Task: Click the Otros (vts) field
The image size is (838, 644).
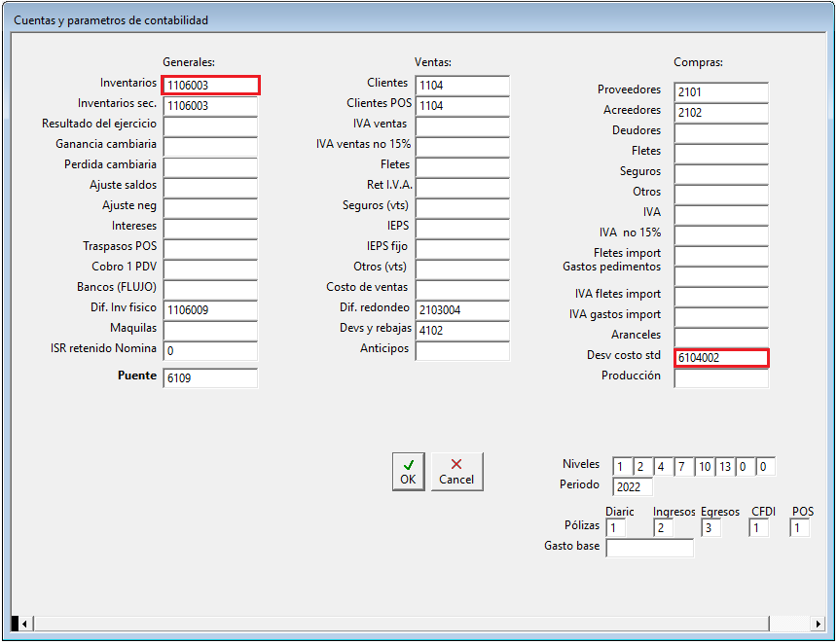Action: click(x=463, y=269)
